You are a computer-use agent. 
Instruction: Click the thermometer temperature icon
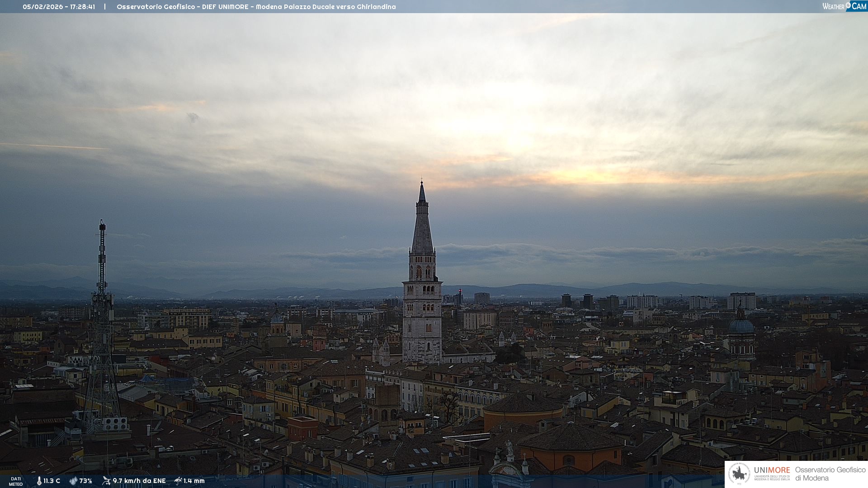pos(39,481)
